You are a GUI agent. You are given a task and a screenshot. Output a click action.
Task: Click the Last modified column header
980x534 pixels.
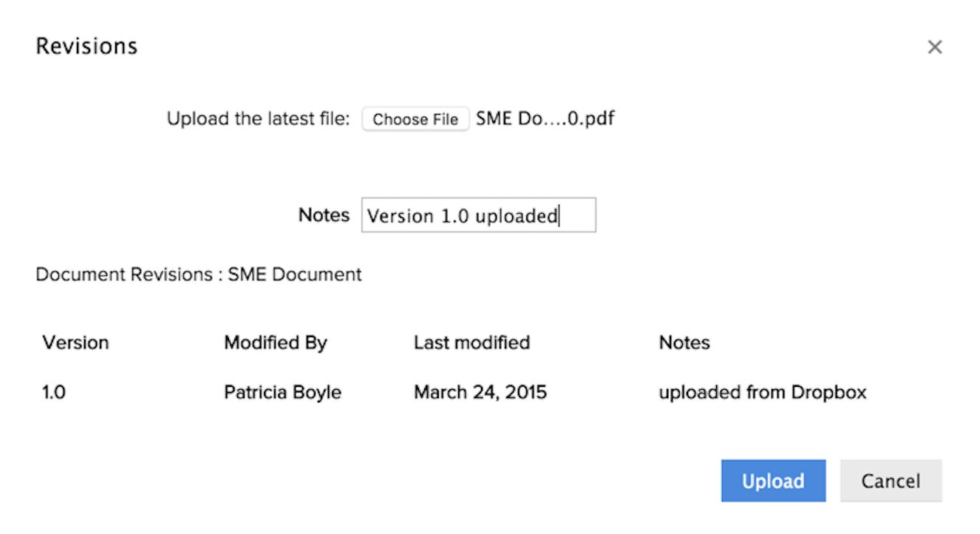(472, 342)
